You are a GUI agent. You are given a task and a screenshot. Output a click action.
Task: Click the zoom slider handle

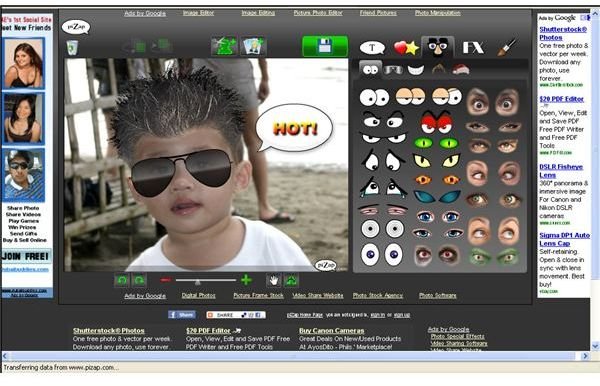point(197,282)
